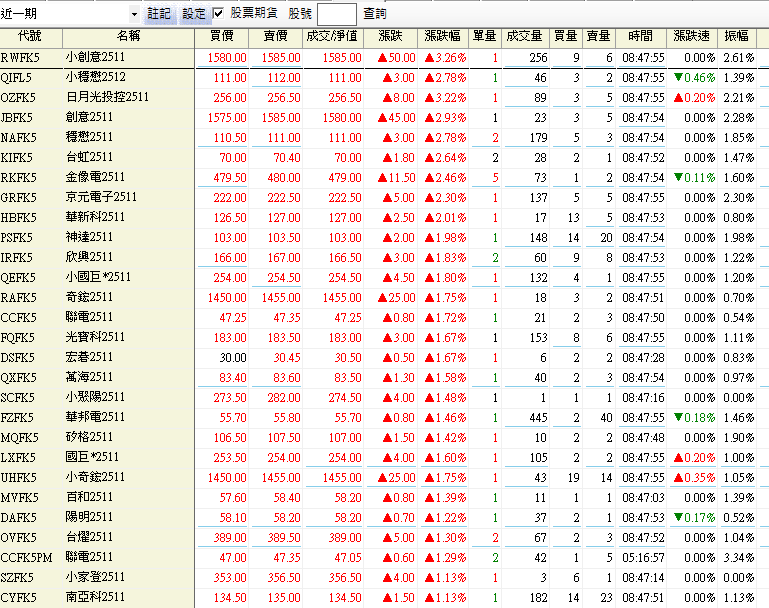Image resolution: width=769 pixels, height=608 pixels.
Task: Sort by the 名稱 column header
Action: click(x=128, y=36)
